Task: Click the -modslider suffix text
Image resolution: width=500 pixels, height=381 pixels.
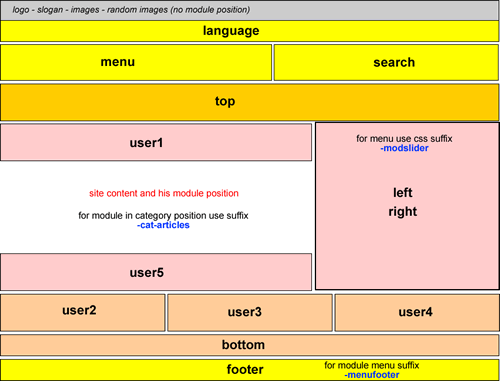Action: (x=404, y=148)
